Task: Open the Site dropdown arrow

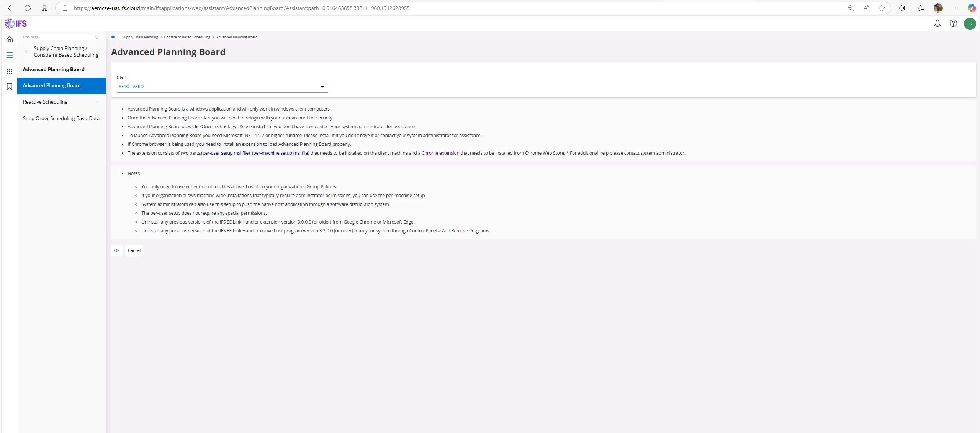Action: coord(322,87)
